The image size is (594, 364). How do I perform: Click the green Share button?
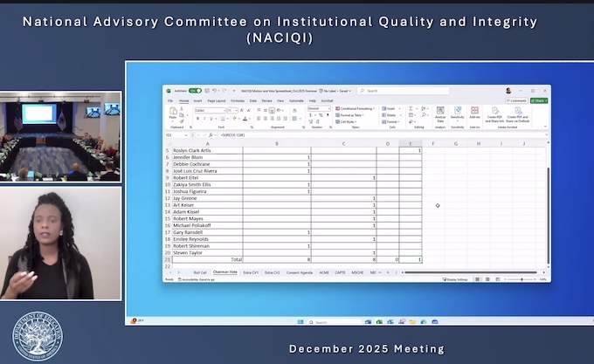[539, 100]
